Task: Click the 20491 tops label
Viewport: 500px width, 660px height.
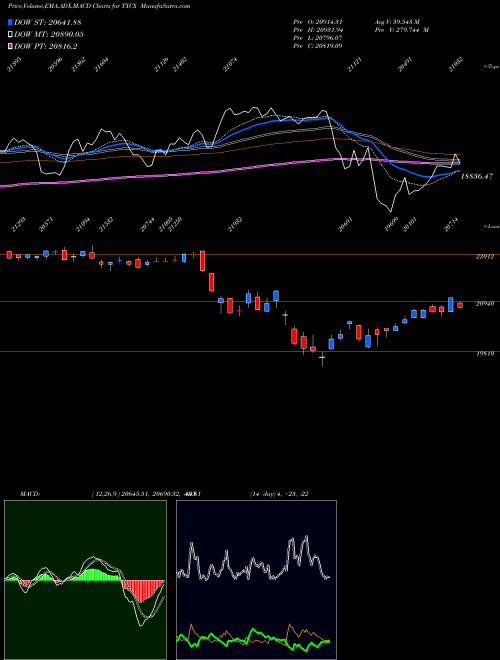Action: [405, 64]
